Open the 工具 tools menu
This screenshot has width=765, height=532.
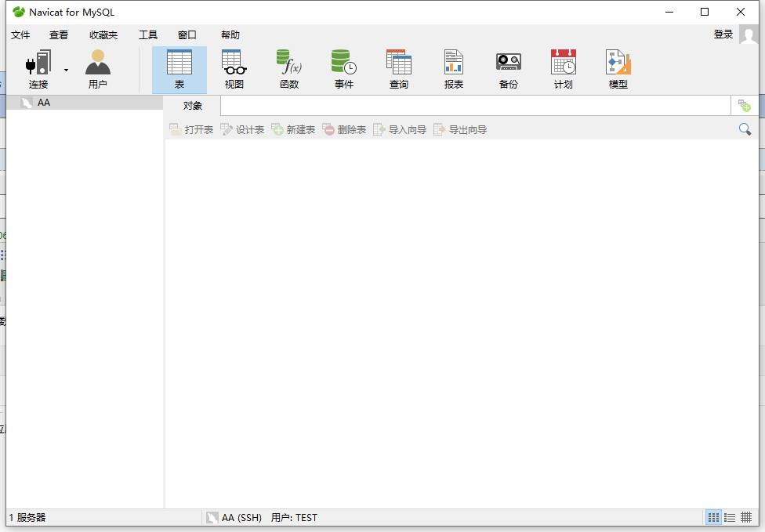[x=148, y=35]
